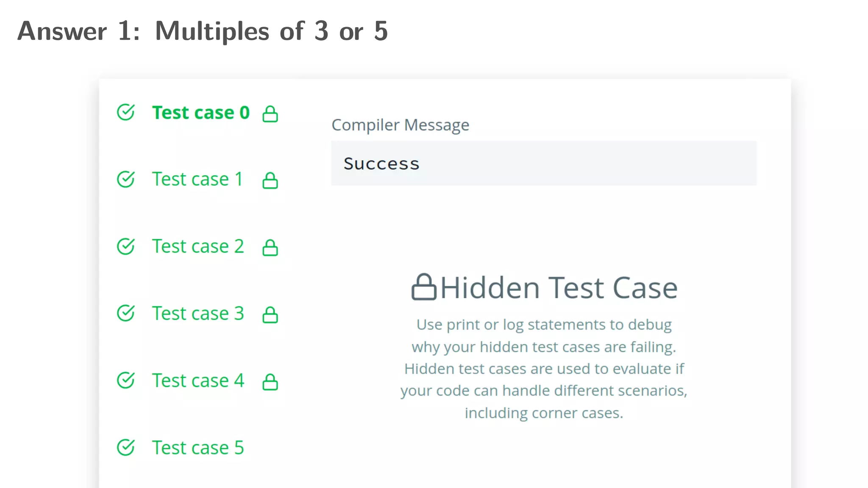Click the lock icon beside Test case 0
Viewport: 868px width, 488px height.
(270, 114)
